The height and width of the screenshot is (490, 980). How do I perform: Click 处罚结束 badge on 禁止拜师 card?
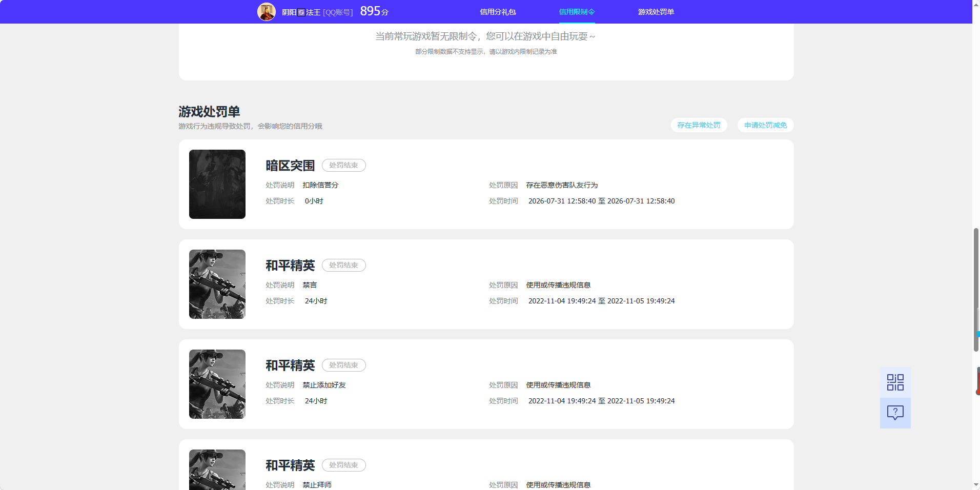tap(343, 465)
